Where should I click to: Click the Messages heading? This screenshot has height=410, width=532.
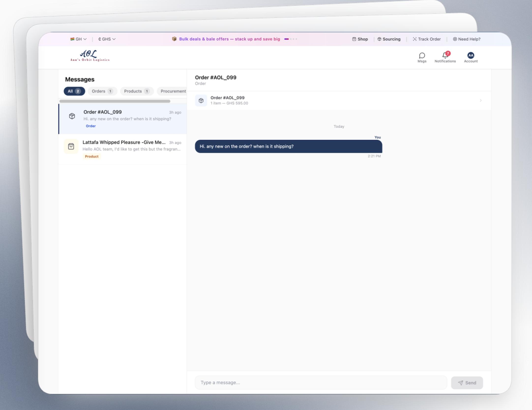(80, 79)
